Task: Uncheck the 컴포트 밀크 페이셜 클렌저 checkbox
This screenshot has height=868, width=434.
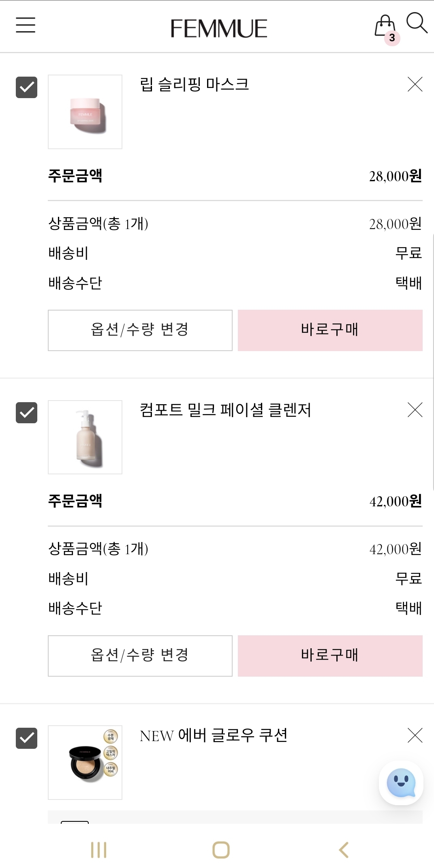Action: pos(26,413)
